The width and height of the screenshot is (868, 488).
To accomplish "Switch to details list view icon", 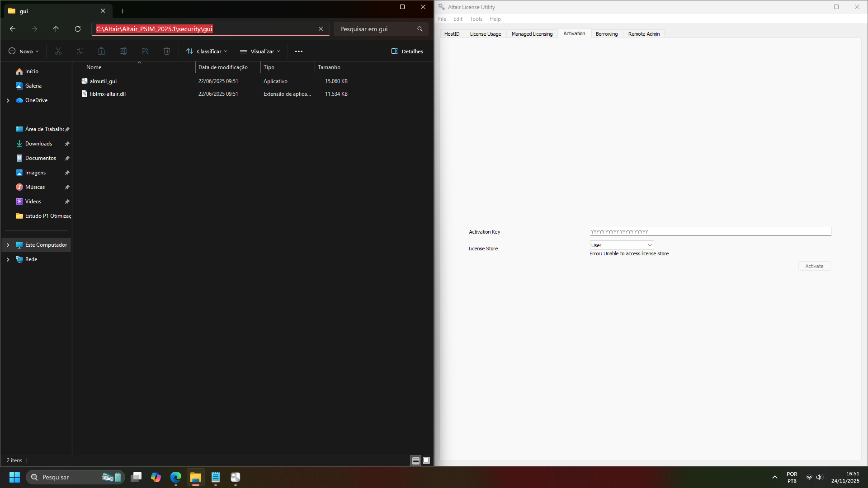I will [416, 460].
